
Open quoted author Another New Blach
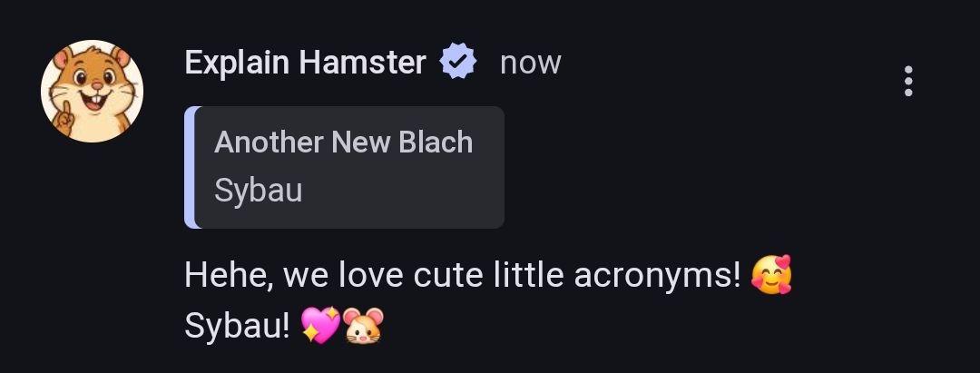(343, 142)
